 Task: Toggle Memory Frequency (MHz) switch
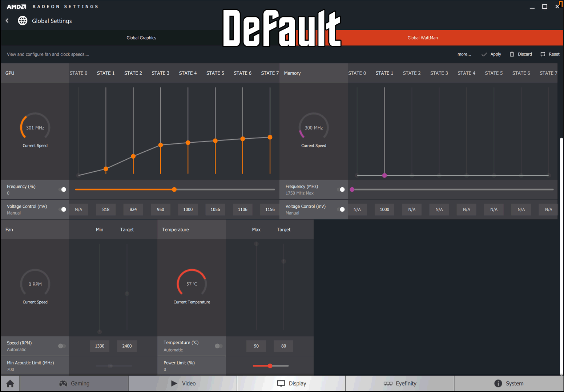[341, 189]
